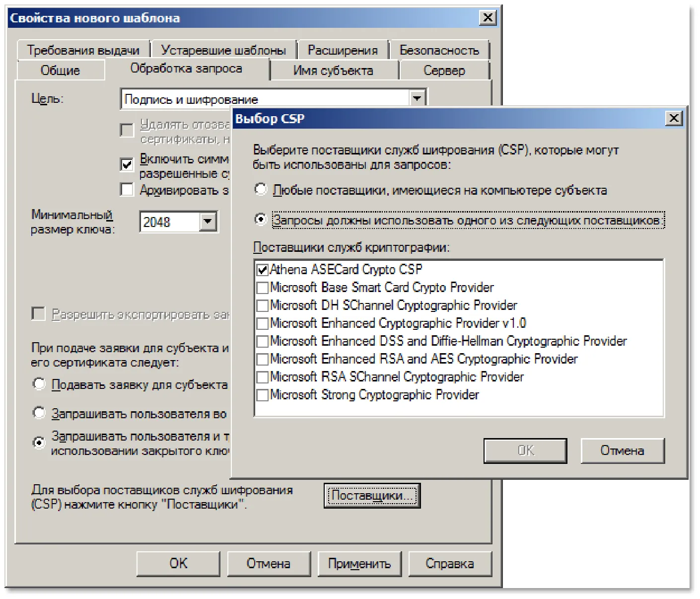This screenshot has width=700, height=599.
Task: Click the Поставщики... button
Action: tap(372, 496)
